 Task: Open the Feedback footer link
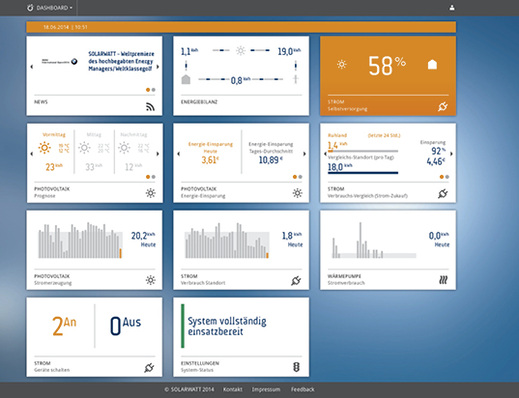point(302,389)
